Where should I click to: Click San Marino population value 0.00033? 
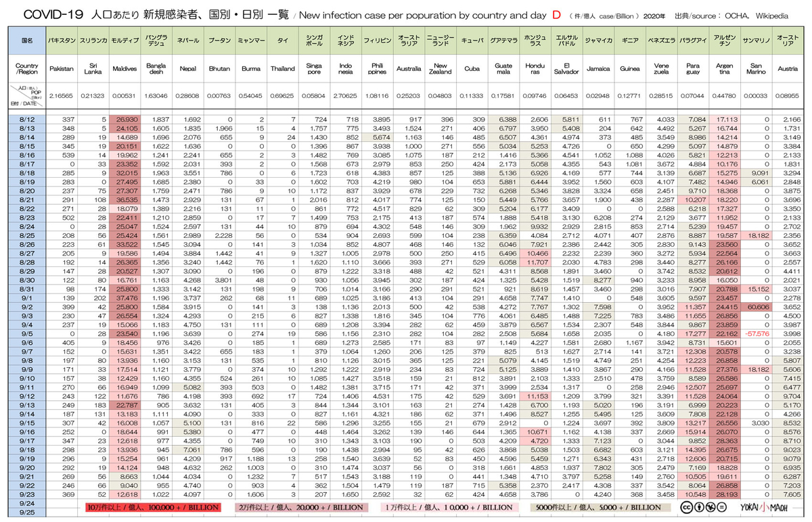point(756,97)
